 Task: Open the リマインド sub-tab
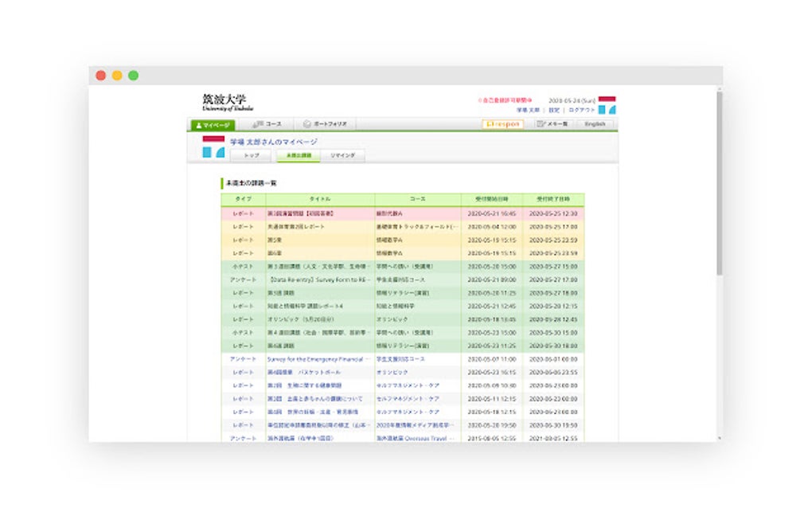point(342,155)
